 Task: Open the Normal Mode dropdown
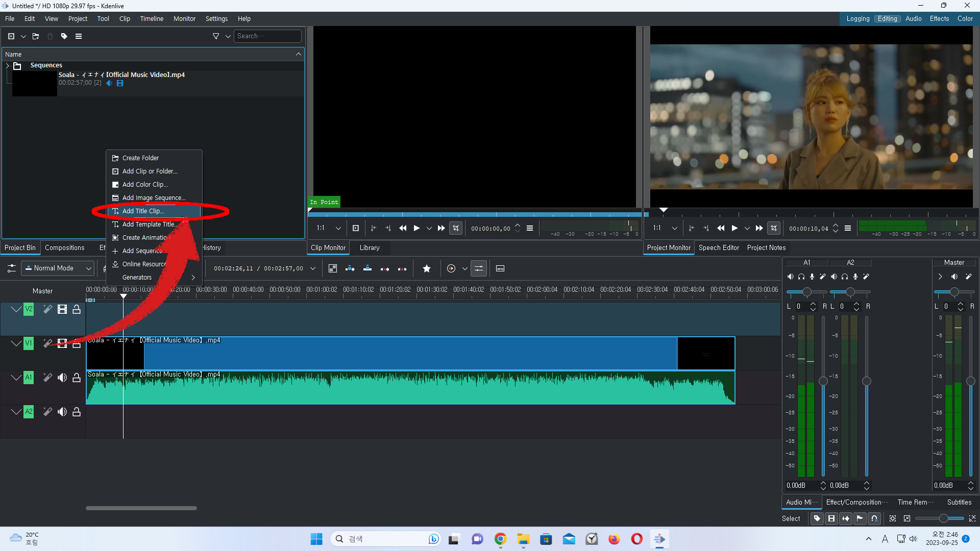coord(58,268)
